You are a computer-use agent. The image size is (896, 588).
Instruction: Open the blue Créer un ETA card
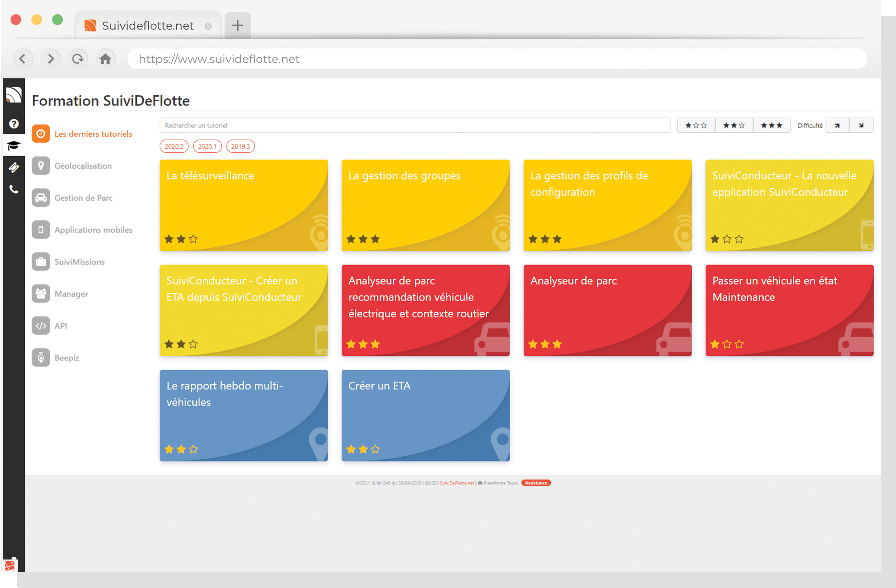(x=426, y=415)
